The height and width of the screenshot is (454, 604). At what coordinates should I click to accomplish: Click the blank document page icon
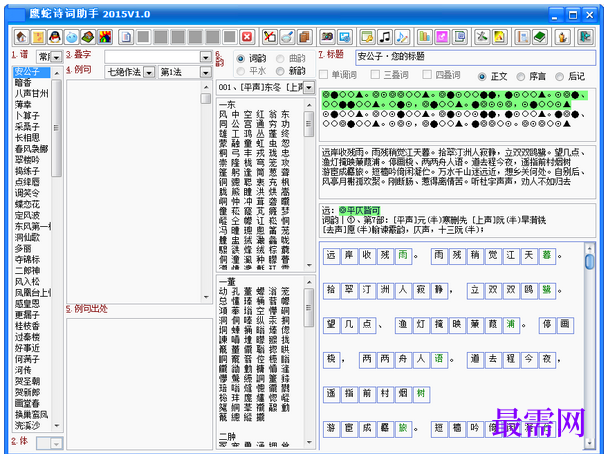(x=126, y=37)
